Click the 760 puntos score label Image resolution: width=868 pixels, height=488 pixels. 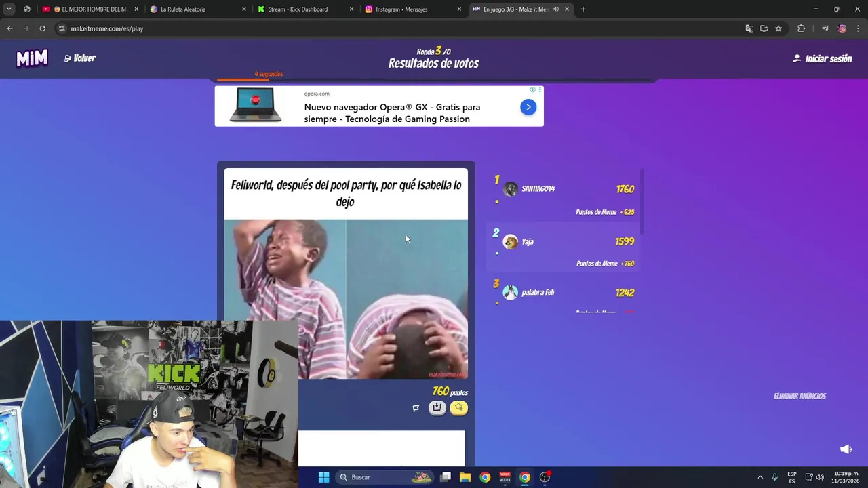pyautogui.click(x=450, y=392)
